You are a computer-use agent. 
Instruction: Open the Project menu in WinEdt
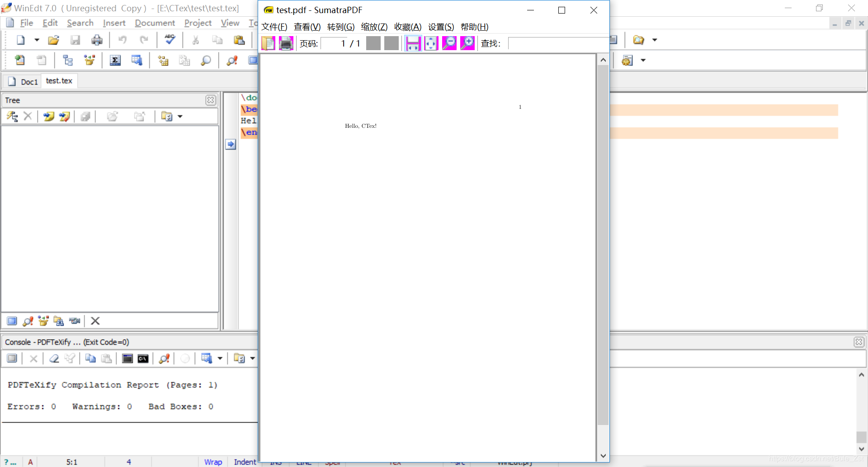click(x=198, y=23)
